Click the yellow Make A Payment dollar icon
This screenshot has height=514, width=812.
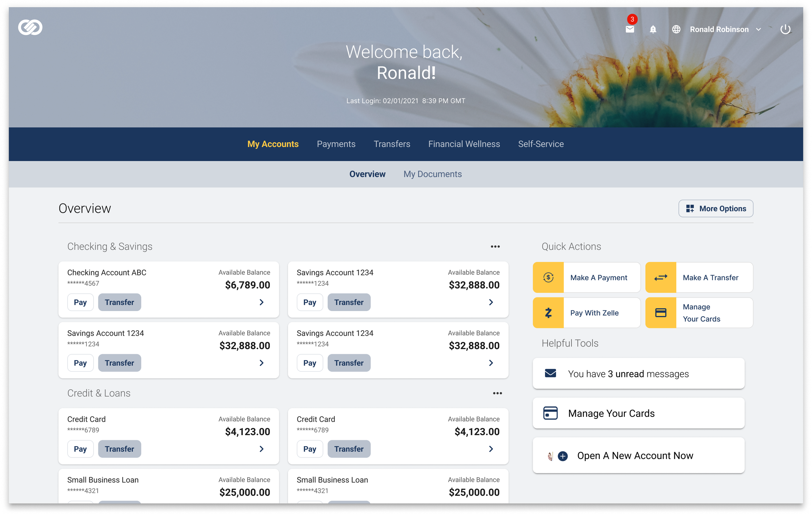[548, 277]
